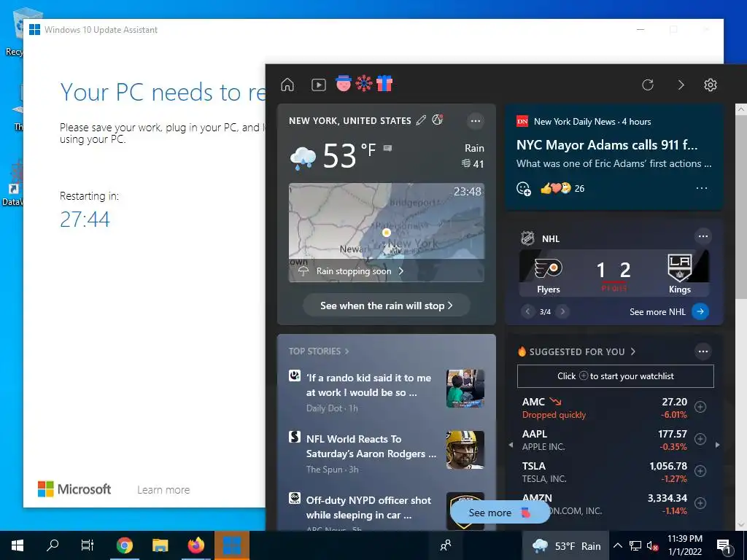
Task: Open widgets panel settings gear
Action: coord(711,85)
